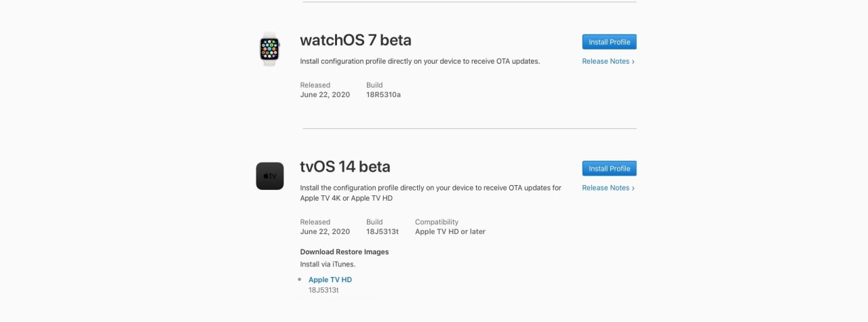Click the Apple Watch icon

269,49
